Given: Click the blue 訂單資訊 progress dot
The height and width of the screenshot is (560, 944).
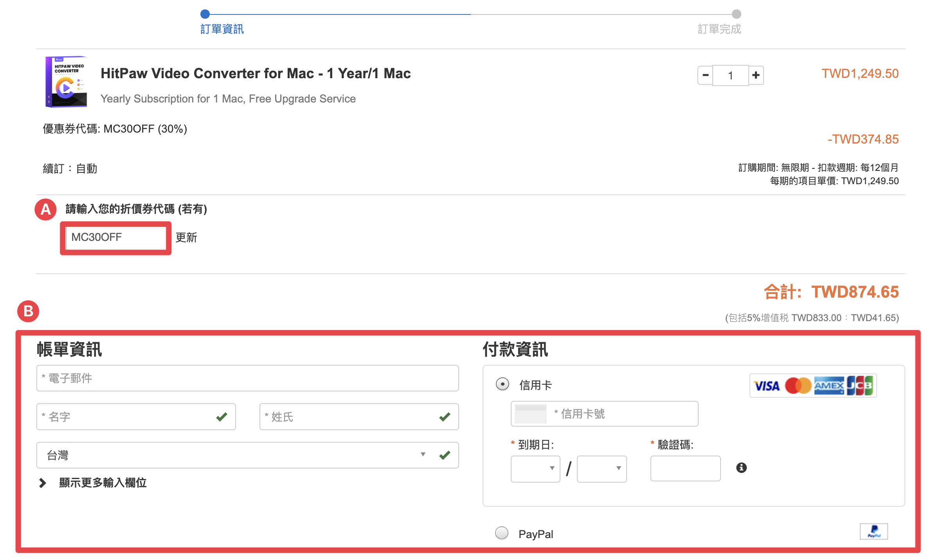Looking at the screenshot, I should (205, 14).
